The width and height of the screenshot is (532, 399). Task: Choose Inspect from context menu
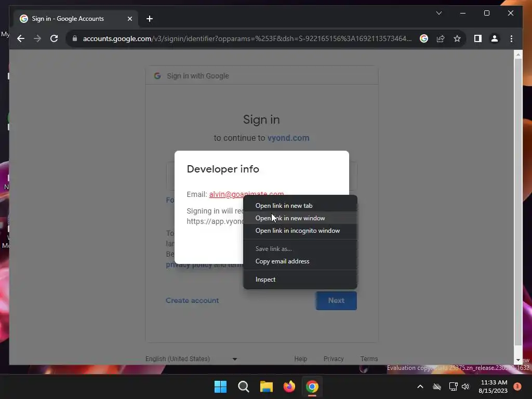(300, 280)
